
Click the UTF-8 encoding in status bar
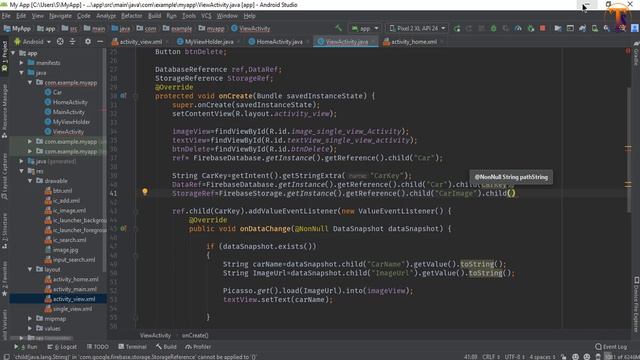[514, 357]
